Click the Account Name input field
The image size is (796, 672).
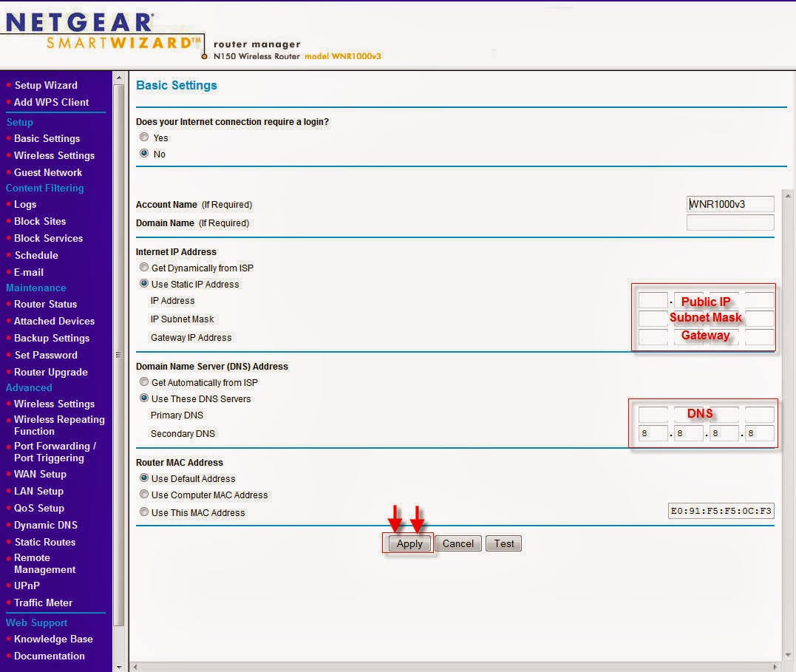(730, 204)
